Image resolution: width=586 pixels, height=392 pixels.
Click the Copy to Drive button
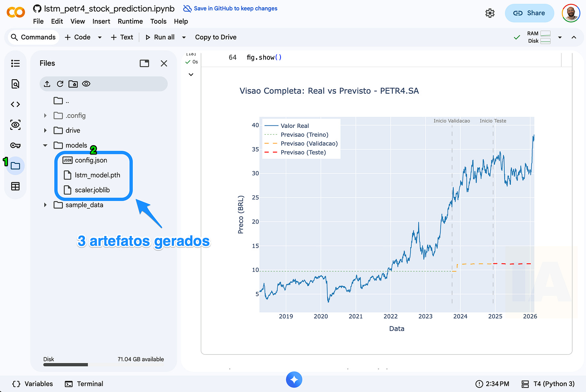click(x=215, y=37)
